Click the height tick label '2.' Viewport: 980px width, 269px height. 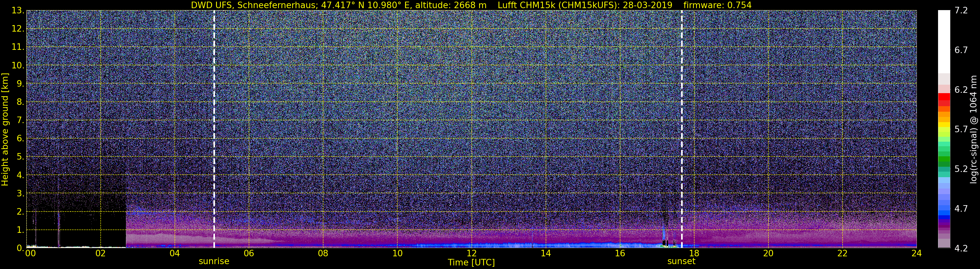(x=20, y=212)
